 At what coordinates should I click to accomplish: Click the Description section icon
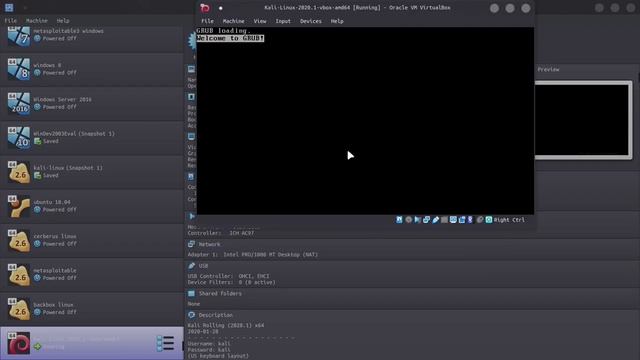pos(191,315)
